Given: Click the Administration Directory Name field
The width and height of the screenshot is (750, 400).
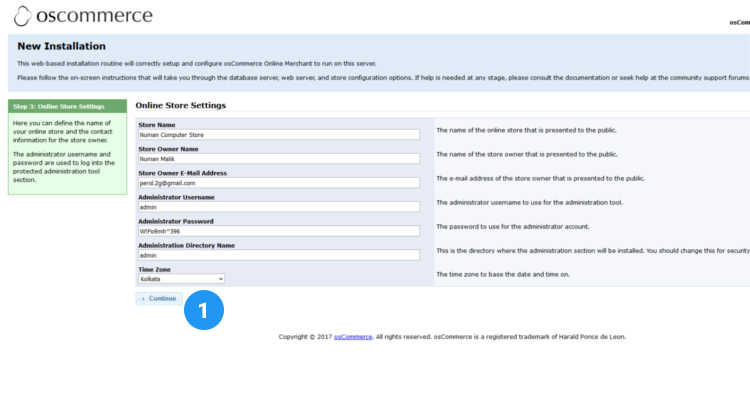Looking at the screenshot, I should (x=278, y=255).
